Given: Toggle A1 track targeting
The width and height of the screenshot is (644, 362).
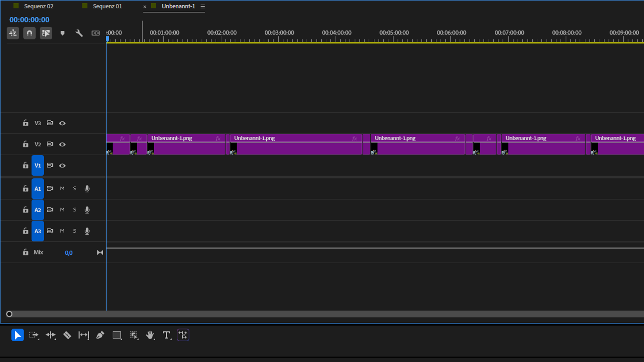Looking at the screenshot, I should [x=38, y=189].
